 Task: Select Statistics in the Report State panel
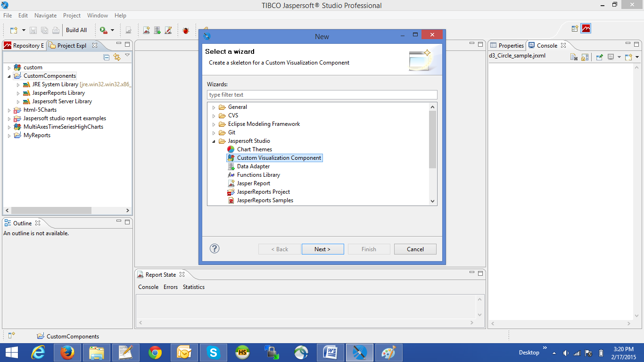pos(194,287)
